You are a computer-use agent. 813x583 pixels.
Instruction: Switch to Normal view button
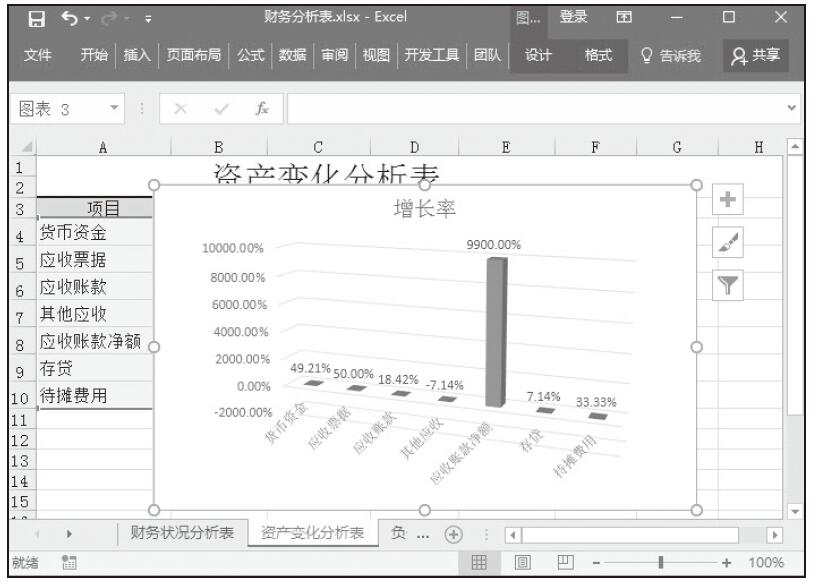480,563
